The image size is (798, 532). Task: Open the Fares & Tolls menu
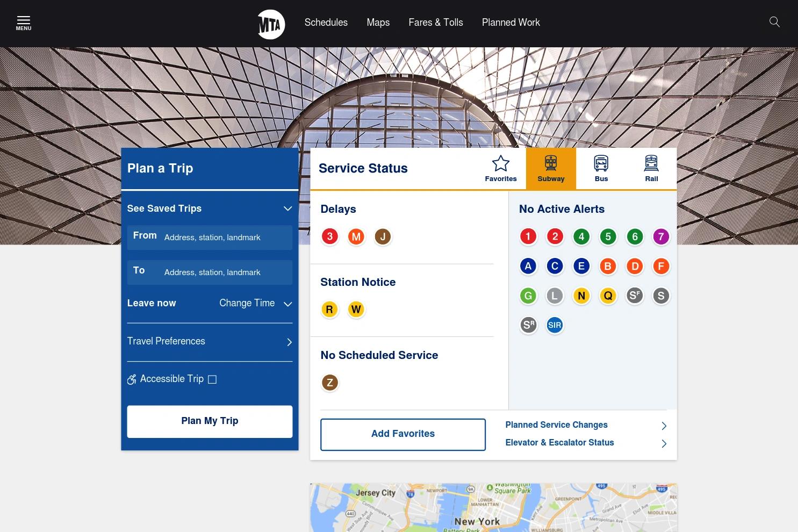(x=436, y=23)
